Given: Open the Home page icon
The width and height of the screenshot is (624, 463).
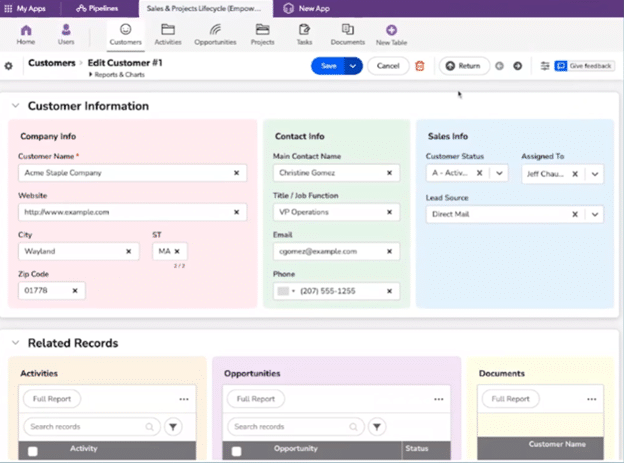Looking at the screenshot, I should coord(25,30).
